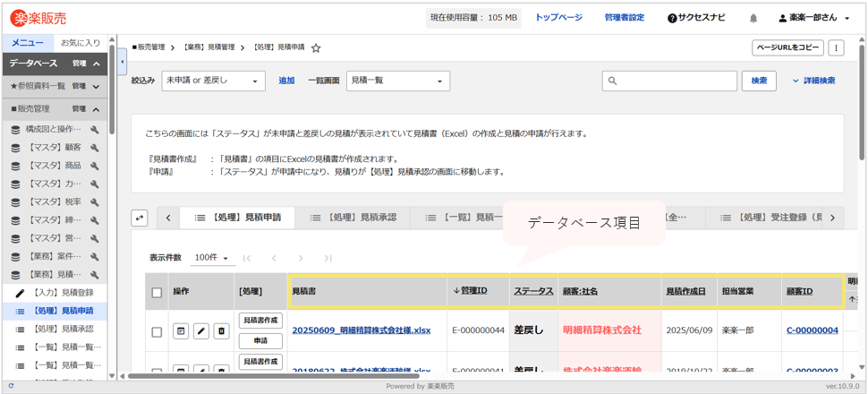
Task: Move the tab strip left with its arrow
Action: point(168,218)
